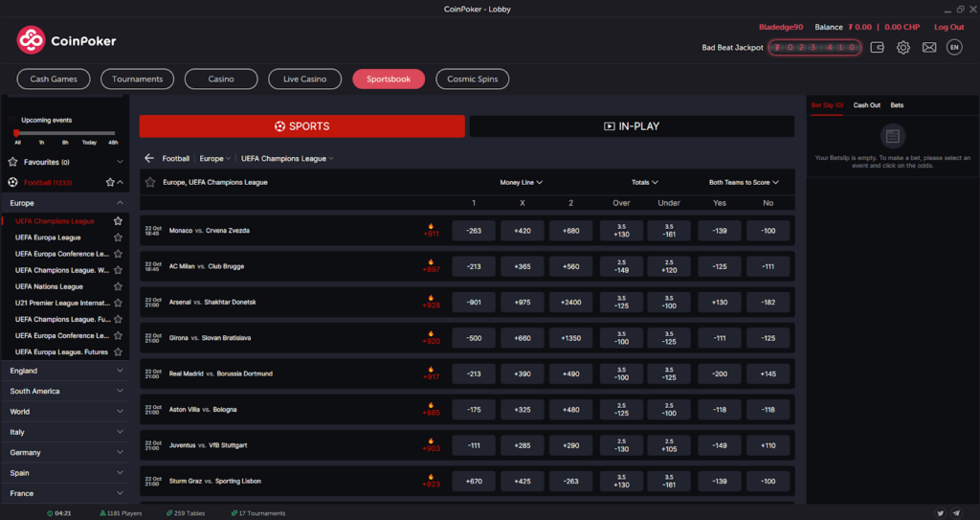Click 259 Tables in status bar
Image resolution: width=980 pixels, height=520 pixels.
186,513
